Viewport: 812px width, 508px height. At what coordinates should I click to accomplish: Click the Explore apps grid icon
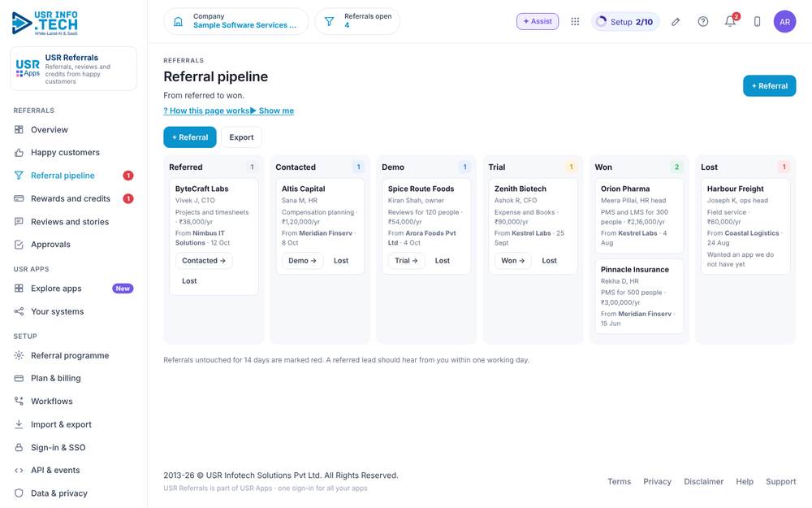click(x=19, y=289)
